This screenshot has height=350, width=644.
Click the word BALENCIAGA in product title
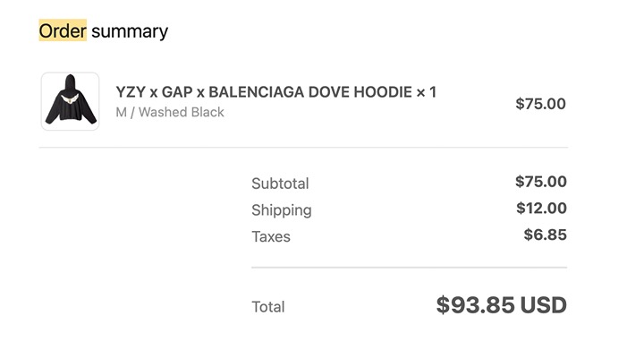[257, 92]
